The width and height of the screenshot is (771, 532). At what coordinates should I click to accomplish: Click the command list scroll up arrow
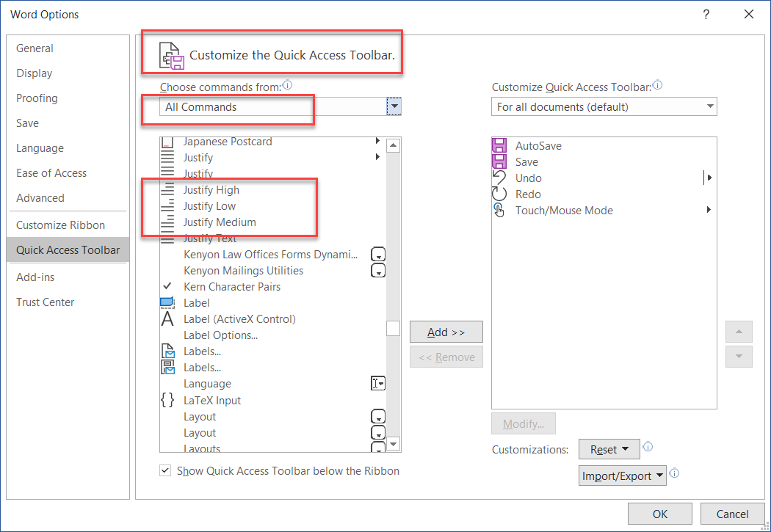pyautogui.click(x=394, y=145)
